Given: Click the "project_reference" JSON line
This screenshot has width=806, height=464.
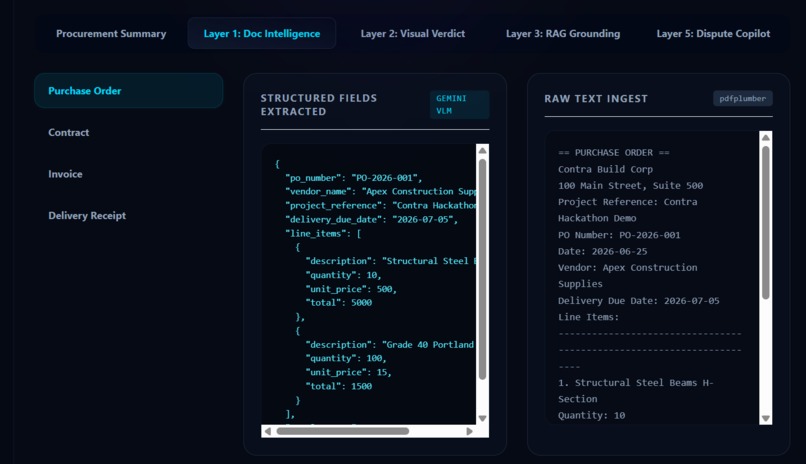Looking at the screenshot, I should click(380, 206).
